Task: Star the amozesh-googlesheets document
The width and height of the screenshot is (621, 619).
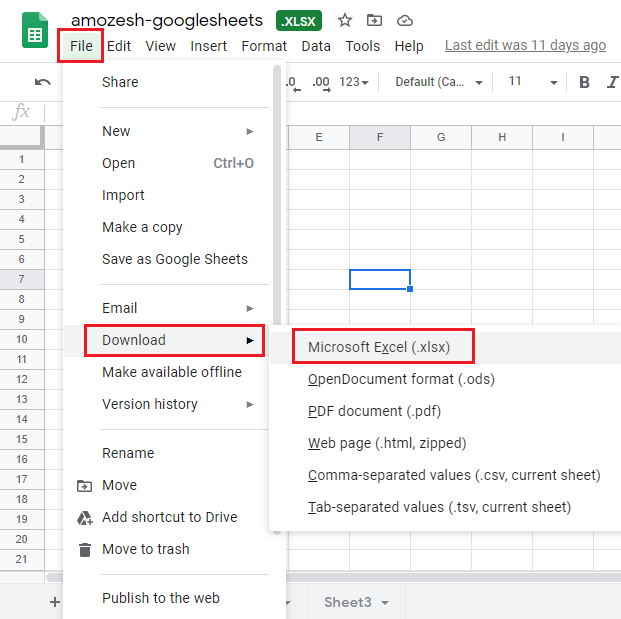Action: click(x=345, y=20)
